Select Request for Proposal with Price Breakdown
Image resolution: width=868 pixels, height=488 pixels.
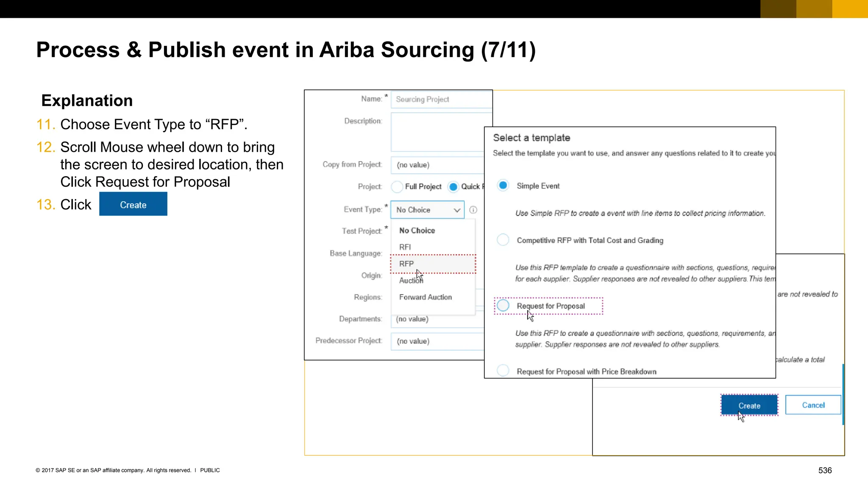tap(503, 371)
